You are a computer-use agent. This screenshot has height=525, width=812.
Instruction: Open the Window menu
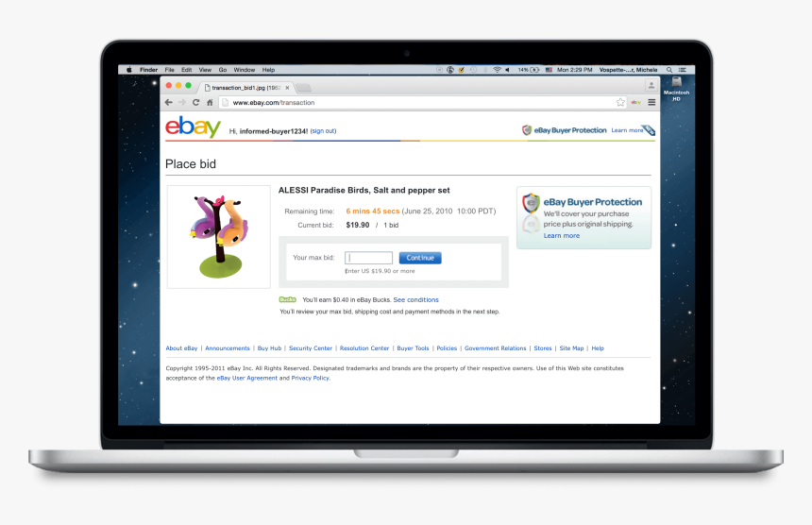pyautogui.click(x=244, y=70)
